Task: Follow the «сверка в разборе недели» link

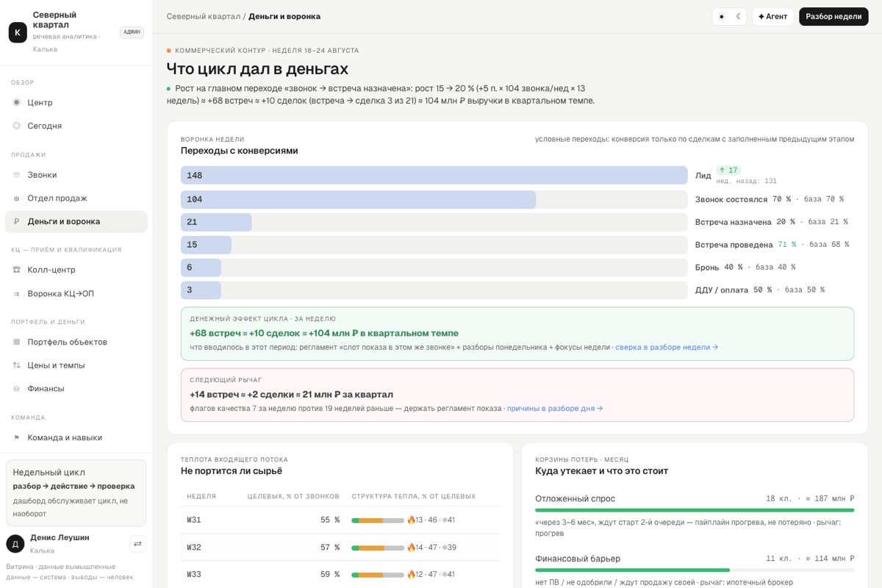Action: tap(667, 347)
